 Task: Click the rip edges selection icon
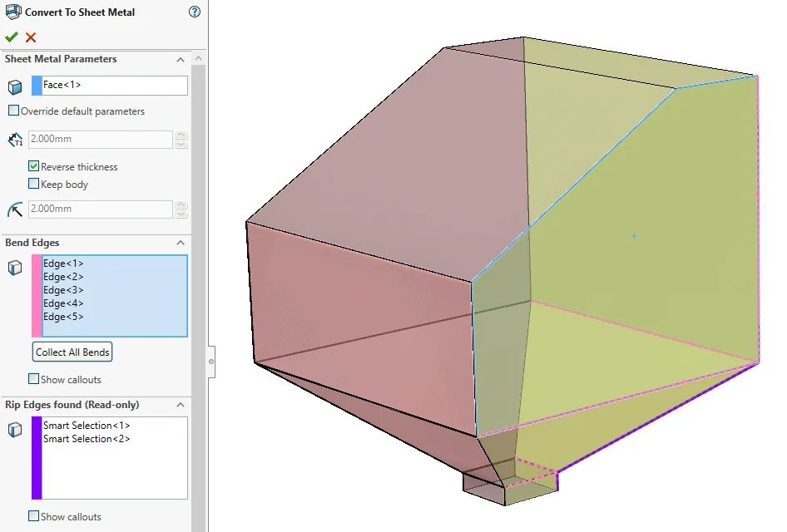pyautogui.click(x=14, y=430)
